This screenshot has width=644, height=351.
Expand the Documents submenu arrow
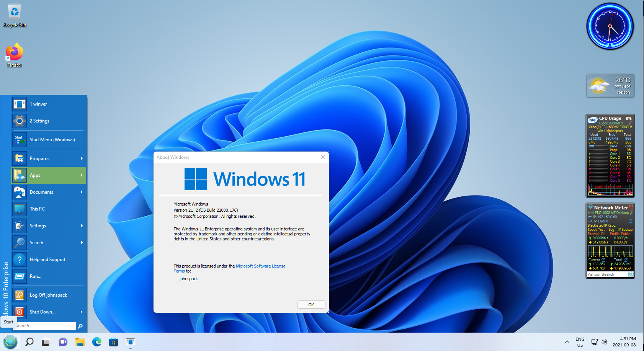[x=82, y=192]
